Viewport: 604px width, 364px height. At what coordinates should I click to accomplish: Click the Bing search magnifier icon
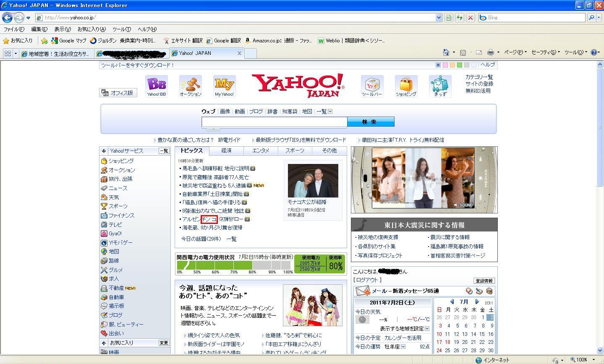[x=591, y=18]
